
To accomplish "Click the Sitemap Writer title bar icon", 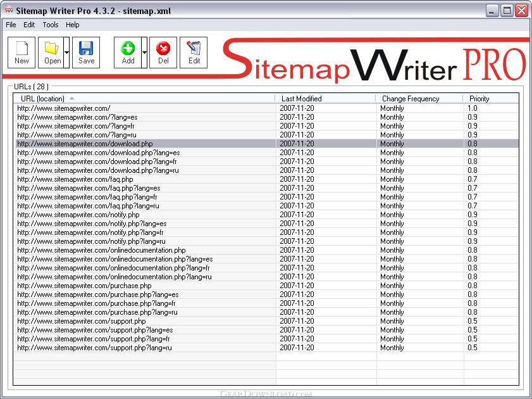I will pyautogui.click(x=8, y=11).
